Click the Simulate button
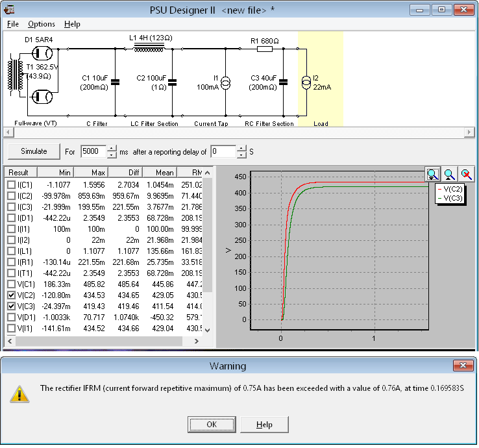 pos(34,151)
